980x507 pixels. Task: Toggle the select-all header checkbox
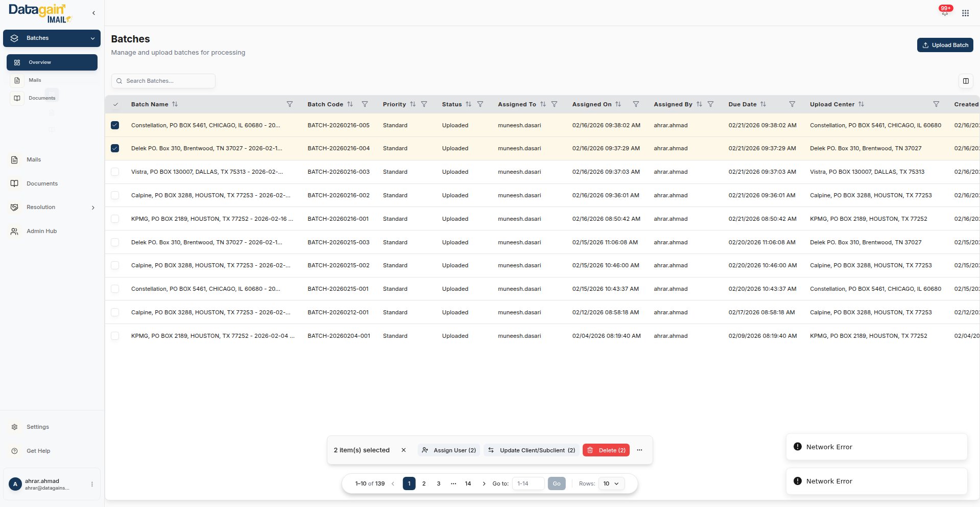pyautogui.click(x=115, y=104)
